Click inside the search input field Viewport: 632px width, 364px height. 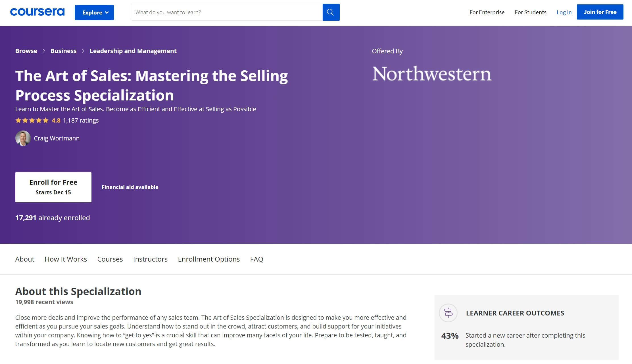224,12
